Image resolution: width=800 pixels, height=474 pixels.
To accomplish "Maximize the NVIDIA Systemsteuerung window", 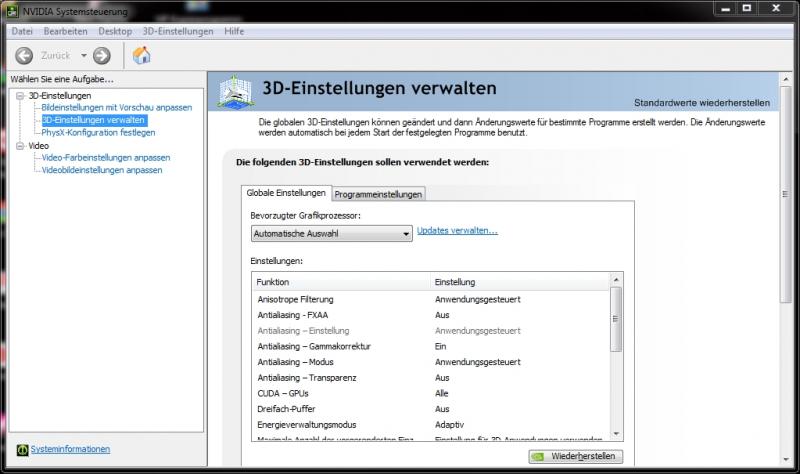I will (x=747, y=8).
